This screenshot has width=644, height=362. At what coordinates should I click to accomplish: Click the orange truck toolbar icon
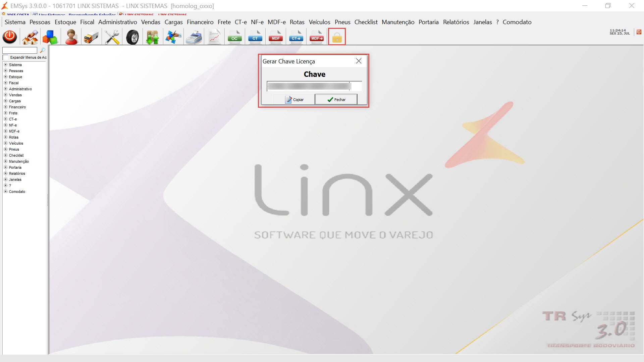coord(91,37)
